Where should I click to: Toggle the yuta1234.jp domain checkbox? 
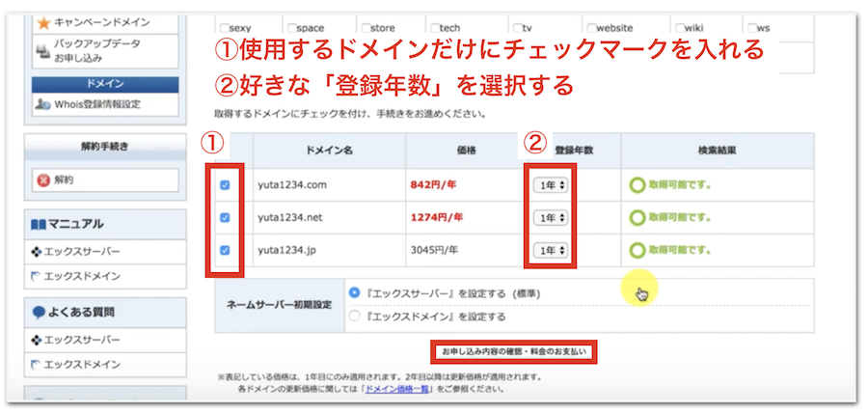click(x=226, y=250)
